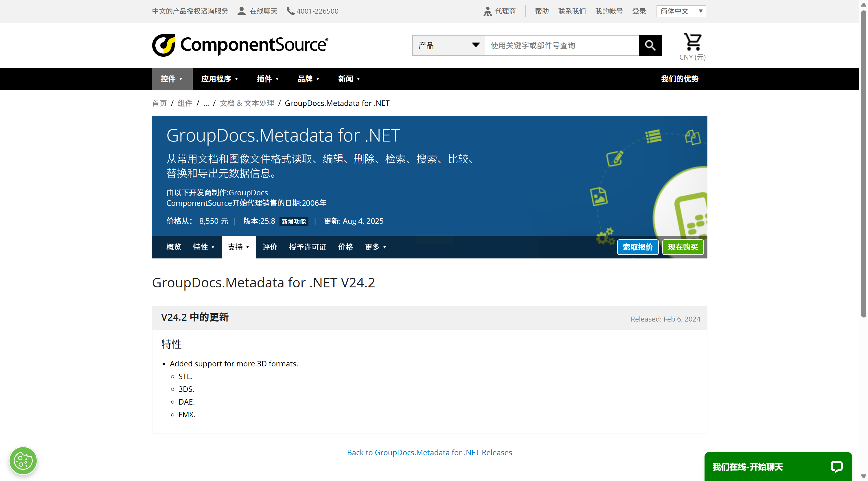Open the 联系我们 link
Image resolution: width=868 pixels, height=481 pixels.
[572, 11]
